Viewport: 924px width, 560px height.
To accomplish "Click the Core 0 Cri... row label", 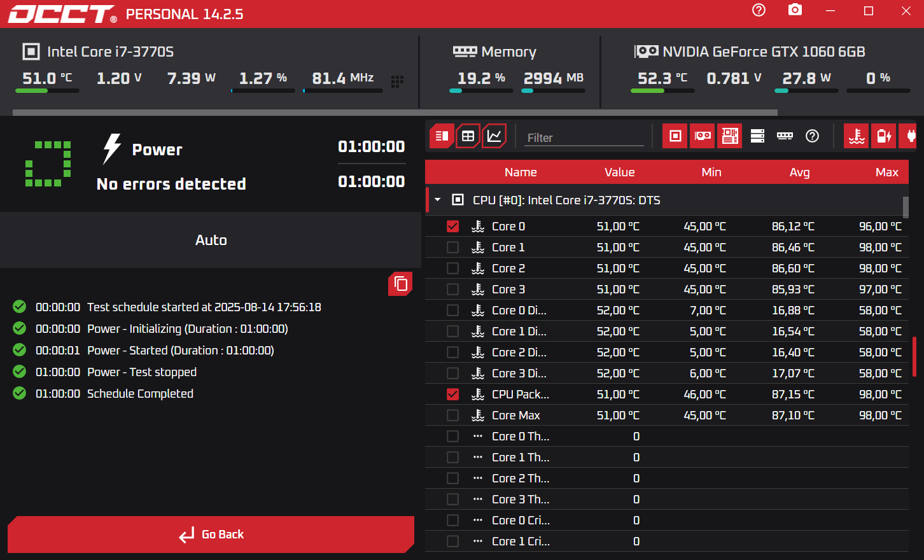I will 521,520.
